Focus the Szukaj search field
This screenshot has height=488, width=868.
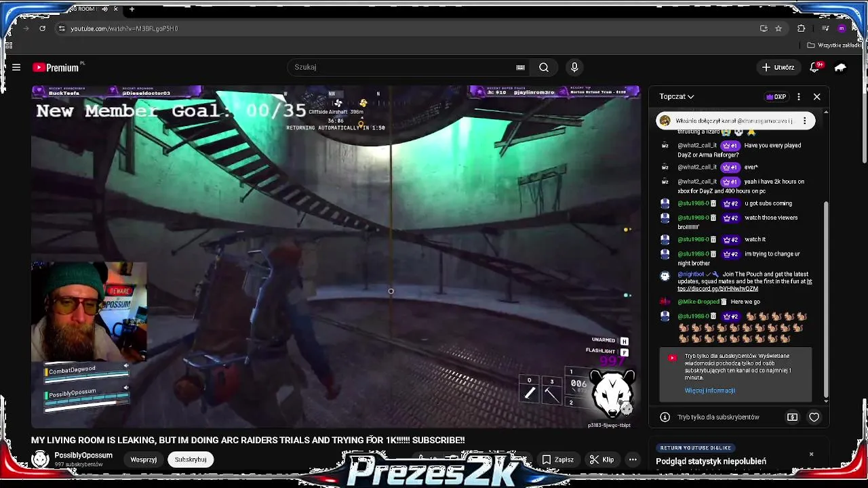[403, 67]
